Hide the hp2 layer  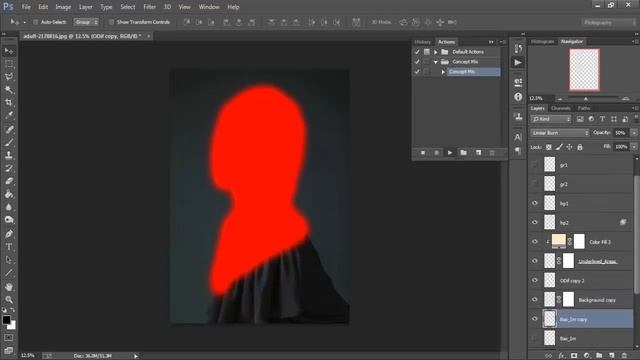[535, 222]
